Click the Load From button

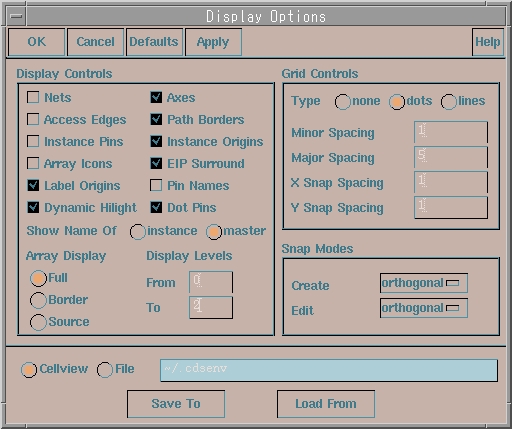[x=326, y=404]
